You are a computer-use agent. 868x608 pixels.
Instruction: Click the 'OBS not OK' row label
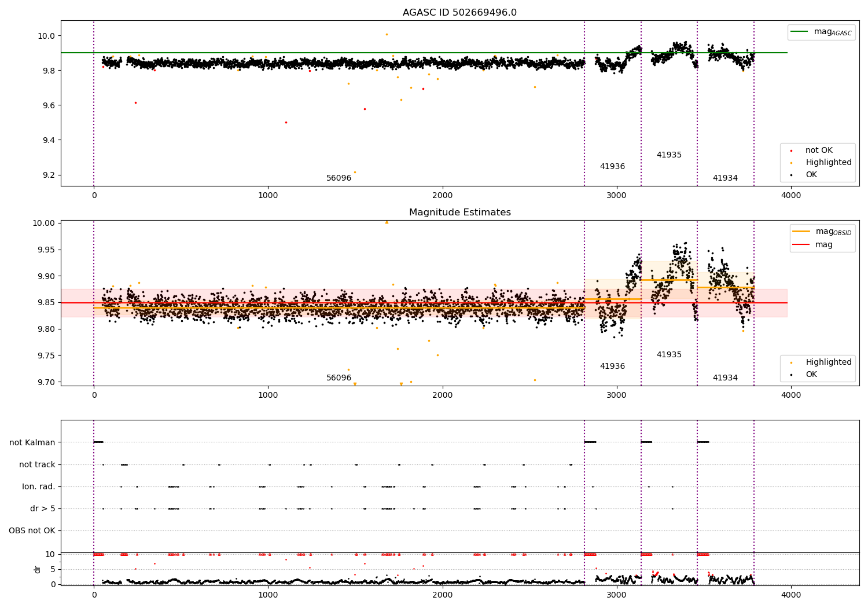pos(32,531)
